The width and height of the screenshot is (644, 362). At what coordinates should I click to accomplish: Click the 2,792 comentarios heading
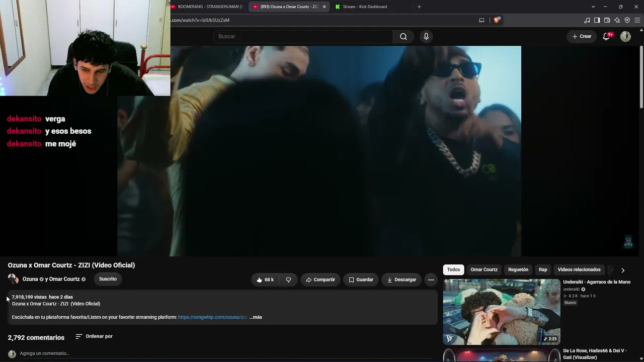[36, 337]
